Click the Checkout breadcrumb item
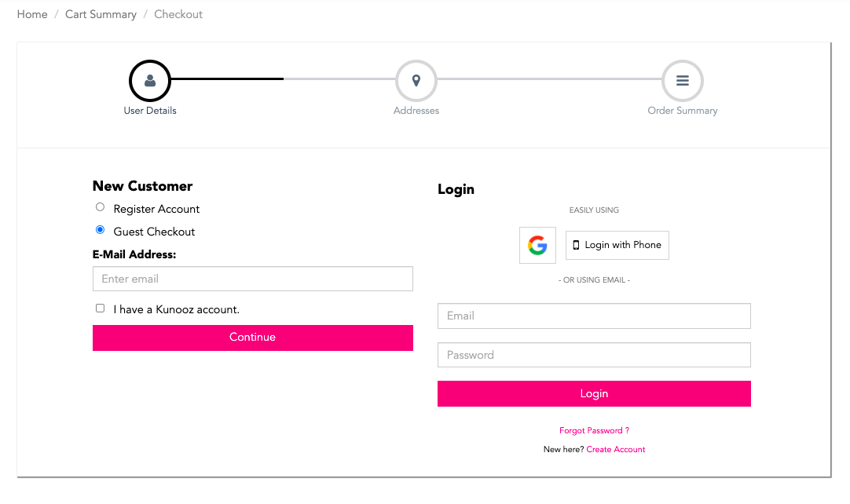Image resolution: width=850 pixels, height=504 pixels. click(178, 15)
